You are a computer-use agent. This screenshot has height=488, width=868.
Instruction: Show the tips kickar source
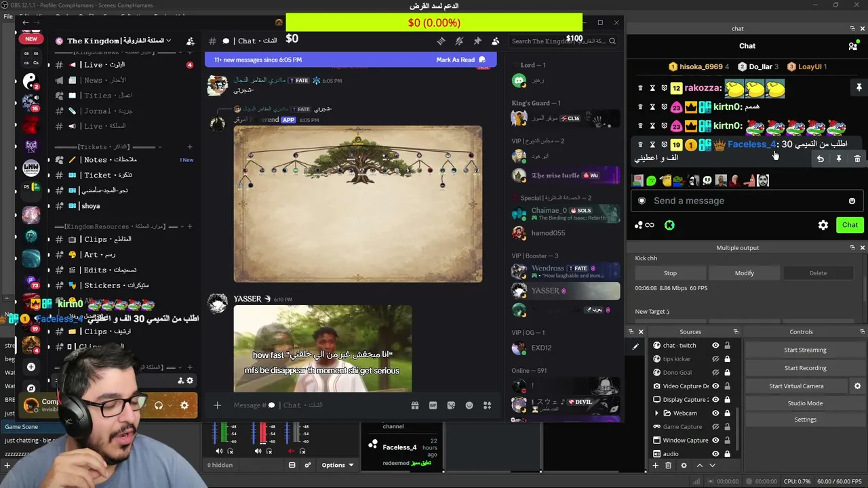click(x=715, y=359)
